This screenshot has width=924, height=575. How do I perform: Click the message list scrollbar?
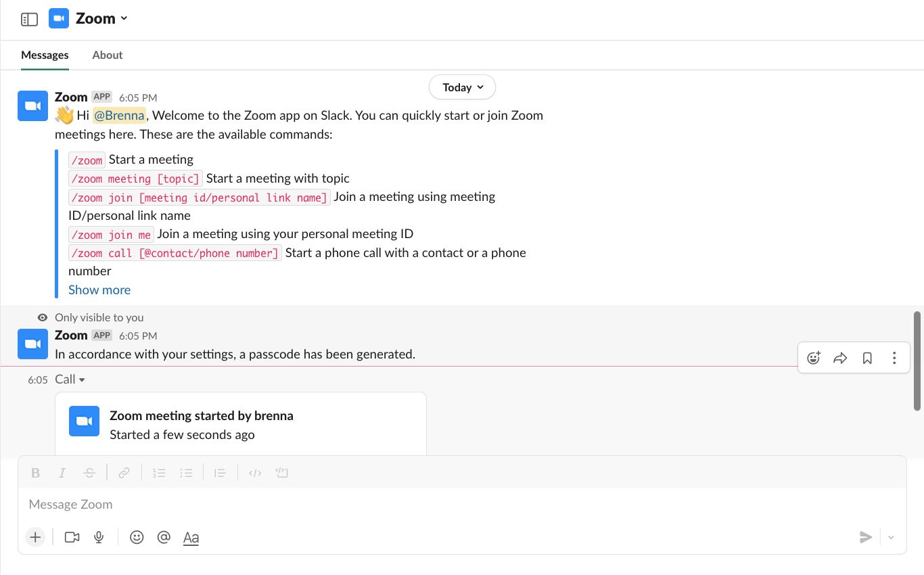(917, 361)
